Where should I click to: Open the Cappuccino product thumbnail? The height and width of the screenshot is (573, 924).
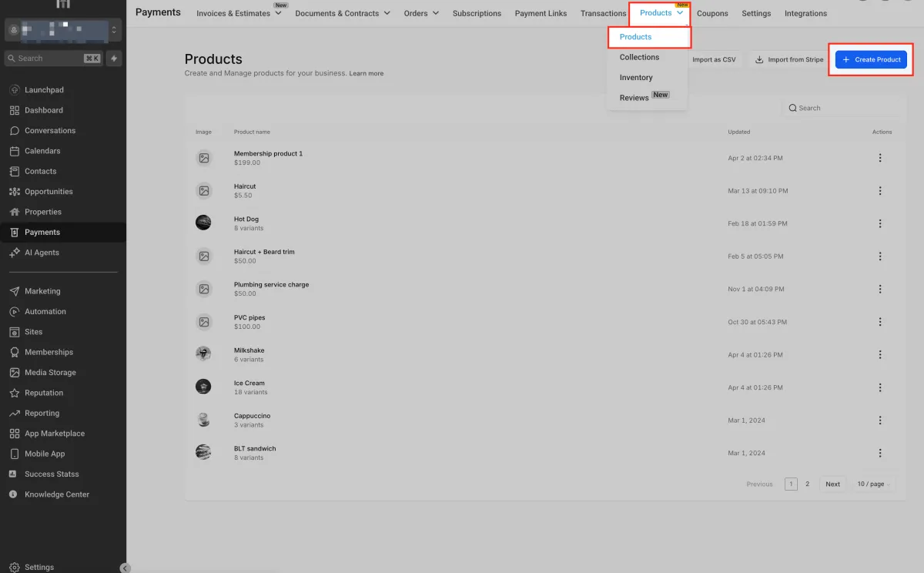pyautogui.click(x=203, y=420)
